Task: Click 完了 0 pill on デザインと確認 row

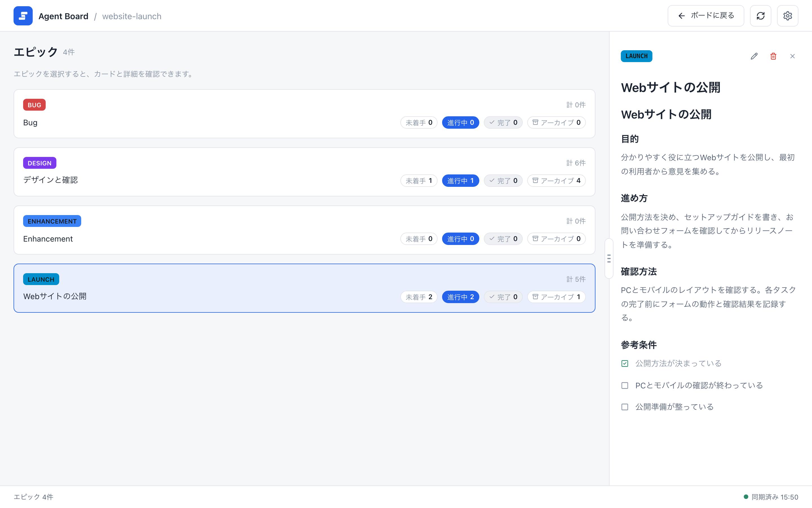Action: (x=503, y=181)
